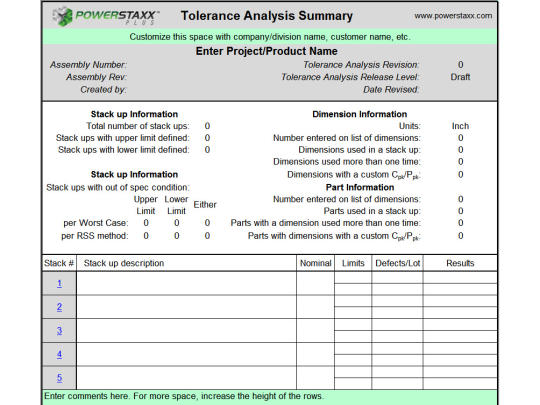Click the Created by label
Image resolution: width=540 pixels, height=405 pixels.
(103, 90)
